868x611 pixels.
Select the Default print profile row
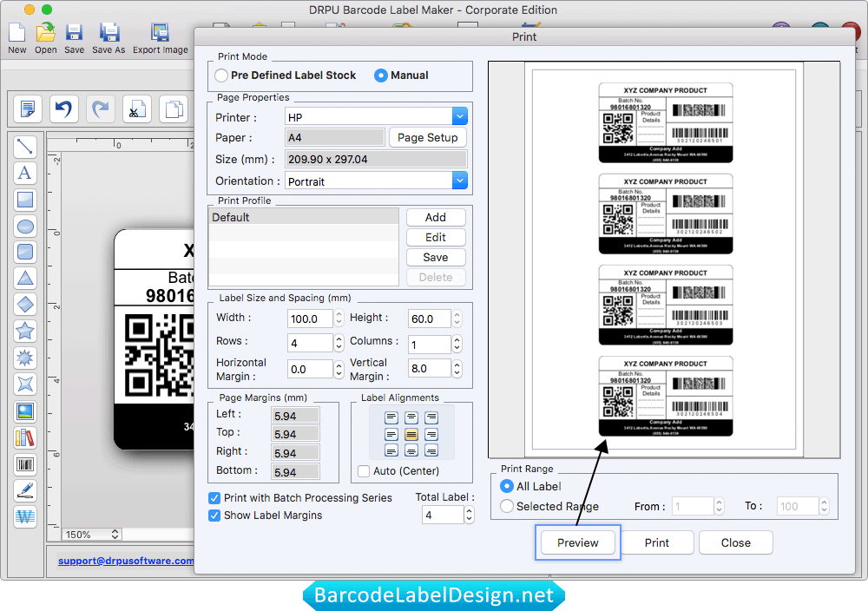point(303,217)
